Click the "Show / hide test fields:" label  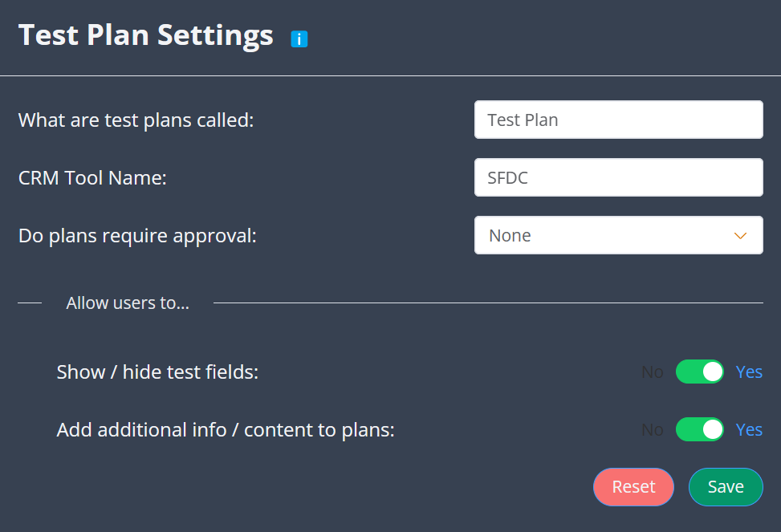coord(157,372)
